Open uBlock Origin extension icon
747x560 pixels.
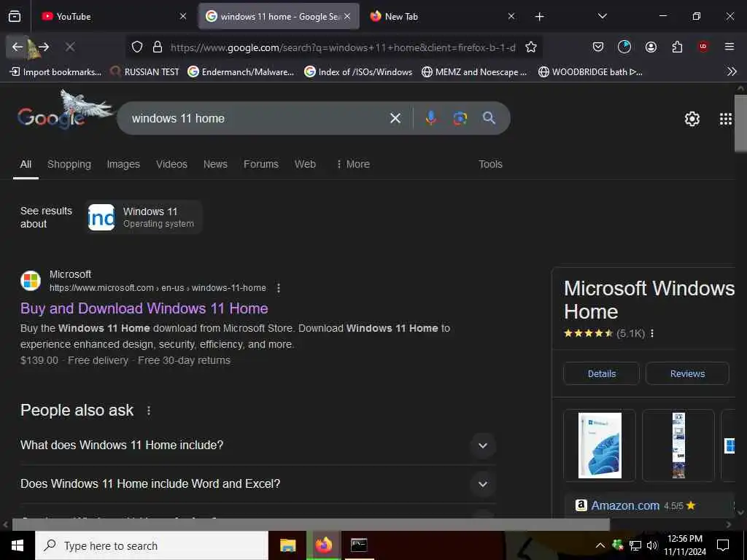703,47
